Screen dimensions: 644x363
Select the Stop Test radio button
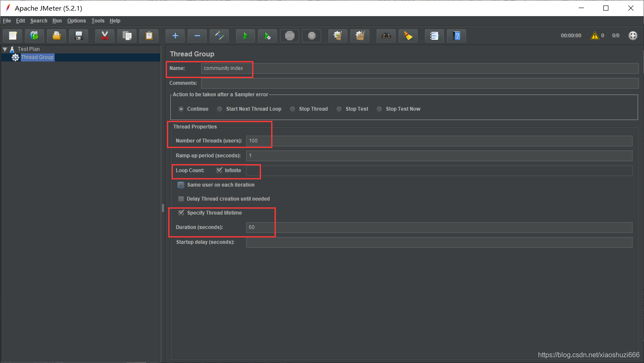339,109
